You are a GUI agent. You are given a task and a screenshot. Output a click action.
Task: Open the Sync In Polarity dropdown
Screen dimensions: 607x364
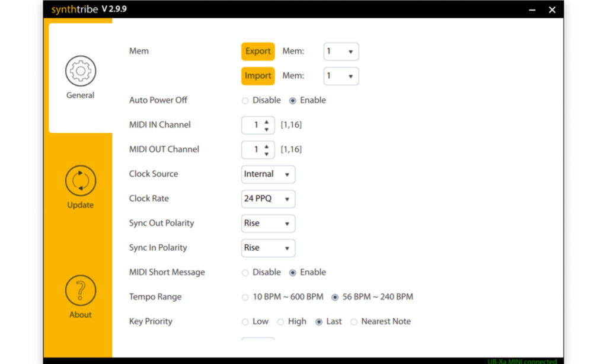coord(268,248)
